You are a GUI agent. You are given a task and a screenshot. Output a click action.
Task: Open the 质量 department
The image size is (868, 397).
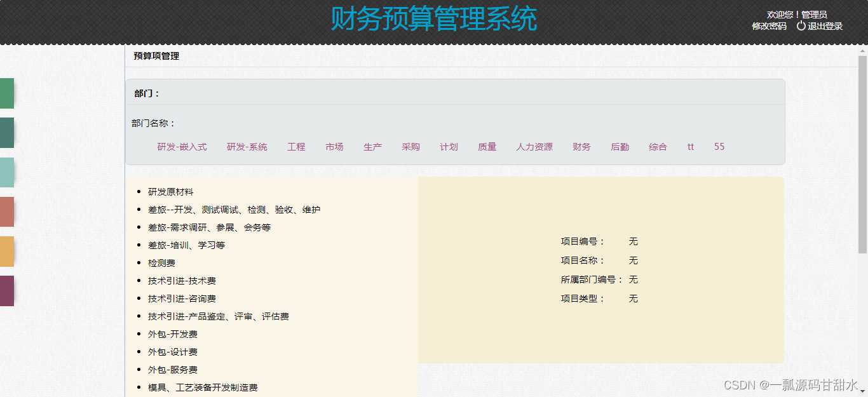pyautogui.click(x=487, y=147)
